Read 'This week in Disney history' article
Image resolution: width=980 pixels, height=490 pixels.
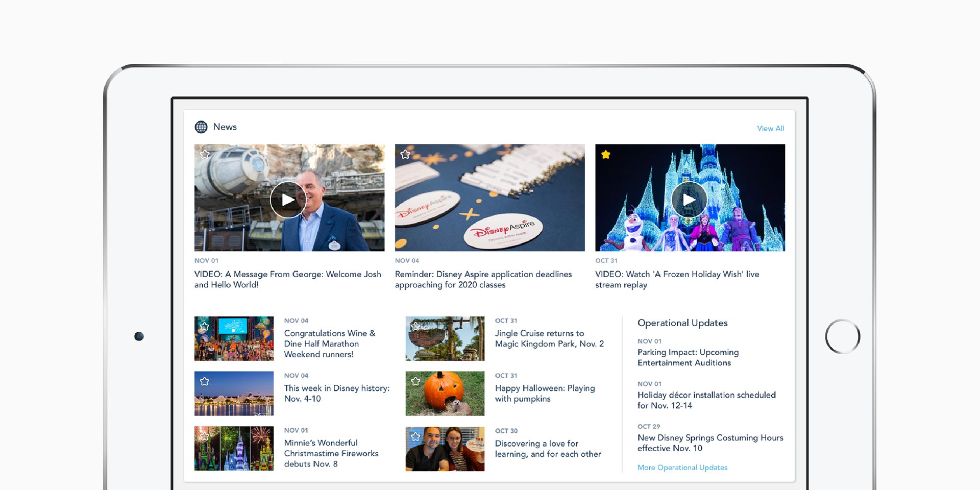[x=337, y=394]
